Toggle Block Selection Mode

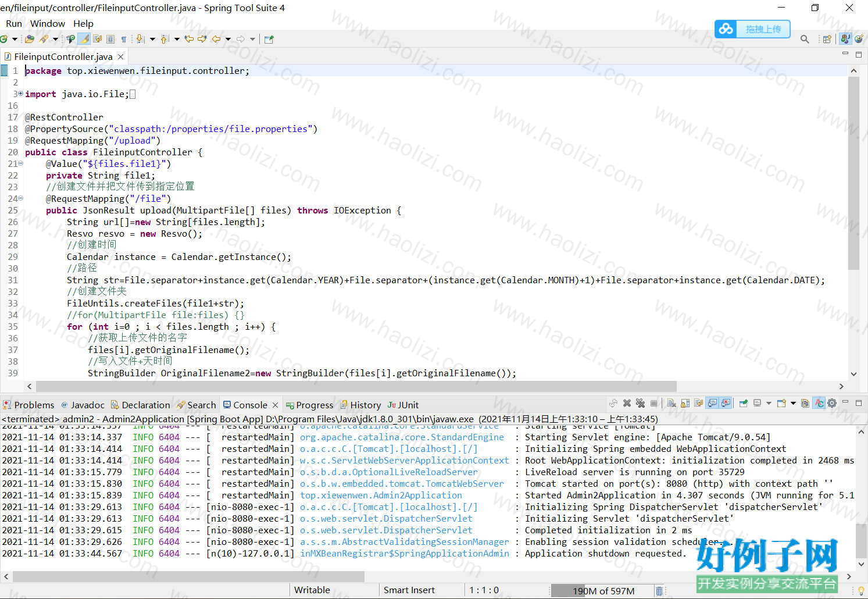(x=110, y=39)
